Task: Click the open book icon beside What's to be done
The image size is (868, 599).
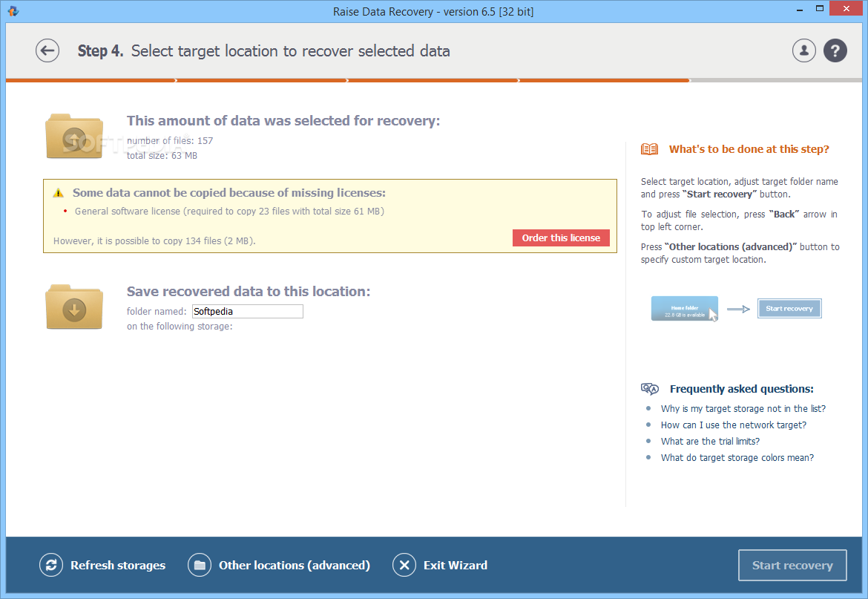Action: pos(649,149)
